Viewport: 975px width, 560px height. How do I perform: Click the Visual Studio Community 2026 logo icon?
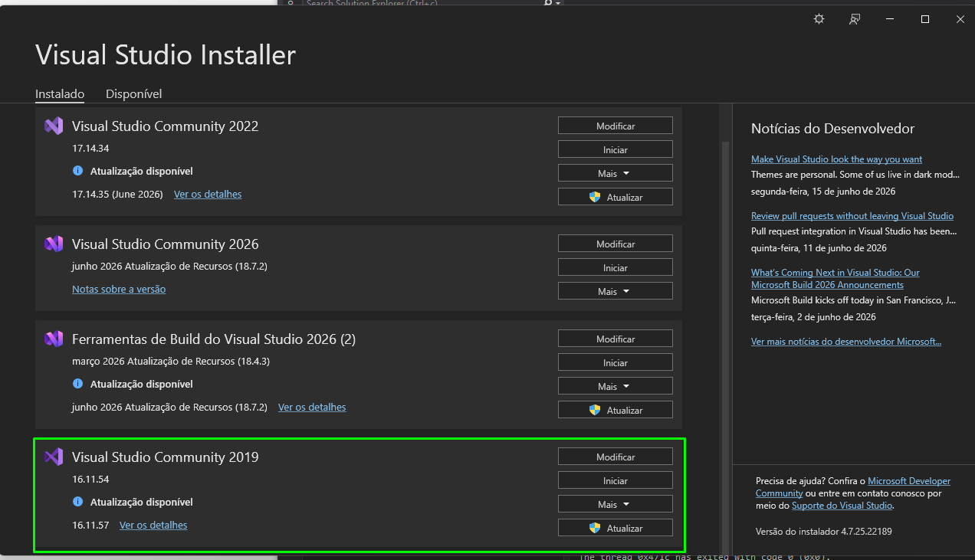tap(54, 244)
